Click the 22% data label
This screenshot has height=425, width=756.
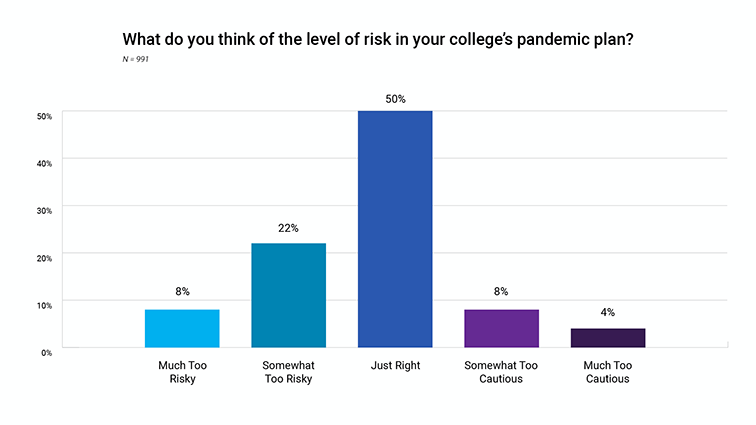coord(289,229)
